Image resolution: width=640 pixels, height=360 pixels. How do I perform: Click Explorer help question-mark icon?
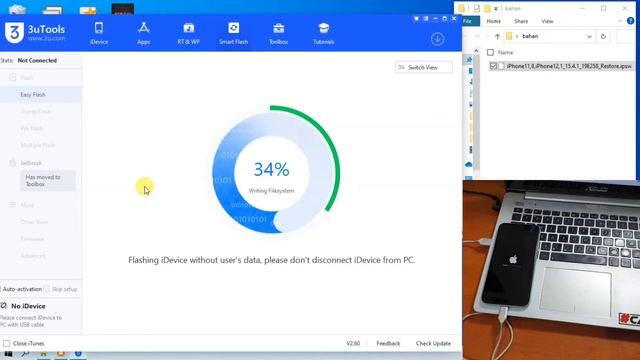click(x=631, y=21)
